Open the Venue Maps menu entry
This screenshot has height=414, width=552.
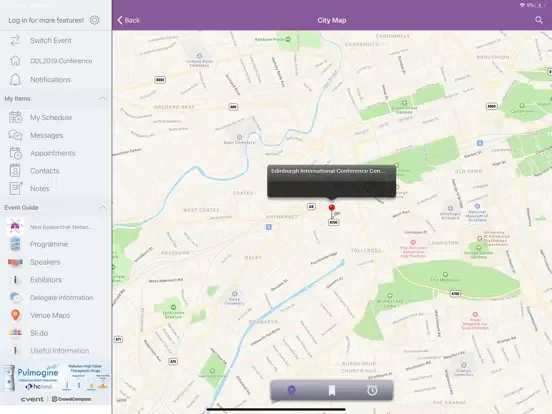pos(50,315)
